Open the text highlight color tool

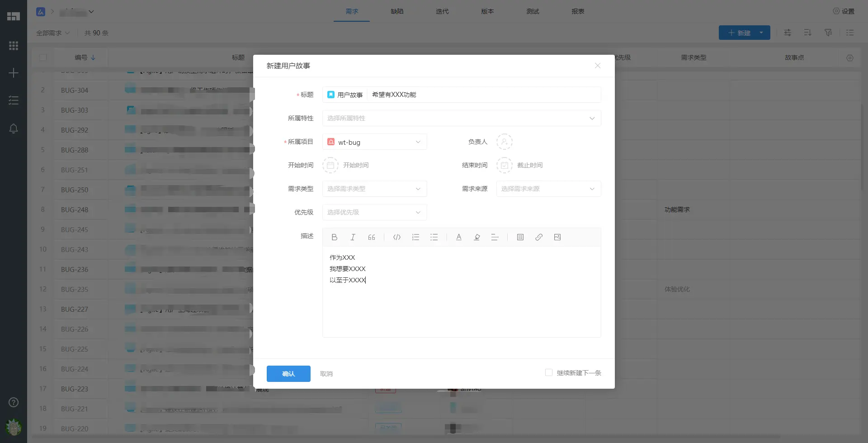pyautogui.click(x=477, y=237)
